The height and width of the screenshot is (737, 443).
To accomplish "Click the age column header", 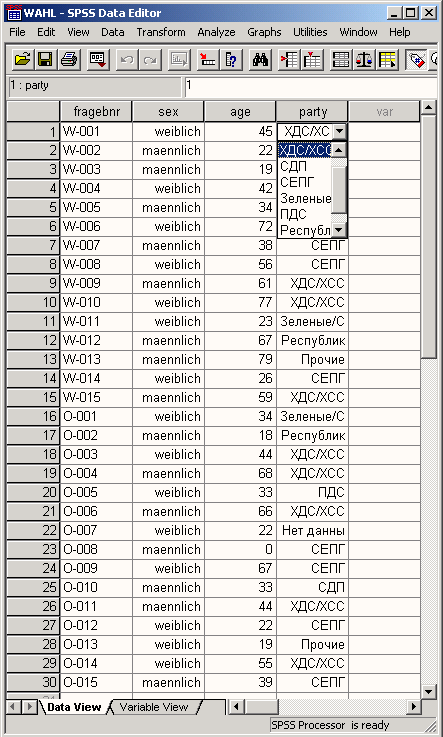I will [x=240, y=112].
